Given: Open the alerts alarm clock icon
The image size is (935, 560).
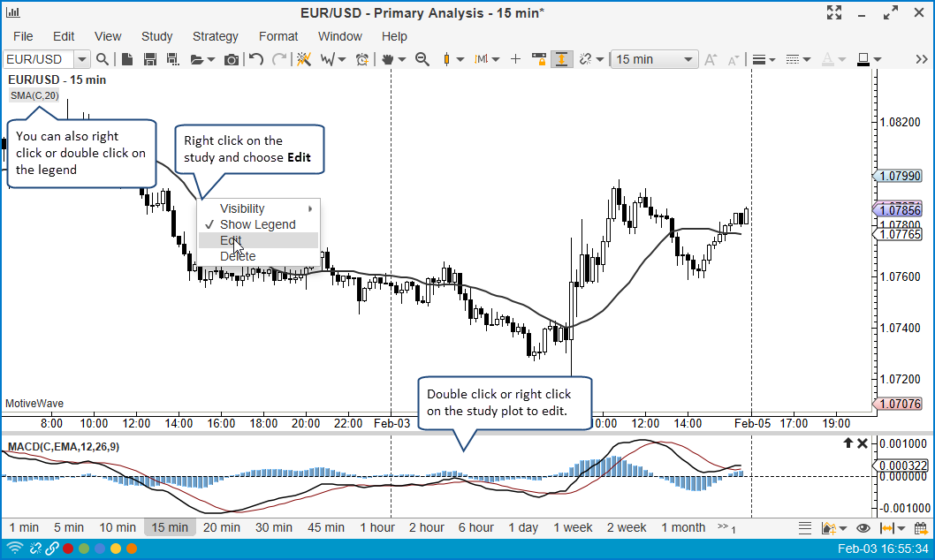Looking at the screenshot, I should (x=362, y=59).
